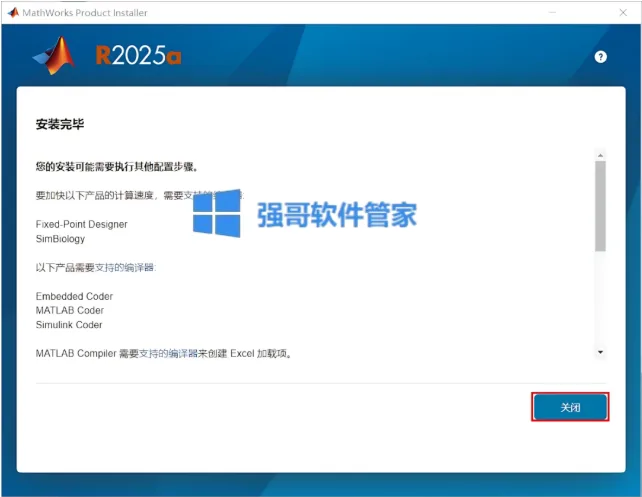Minimize the installer window
Screen dimensions: 642x497
552,13
